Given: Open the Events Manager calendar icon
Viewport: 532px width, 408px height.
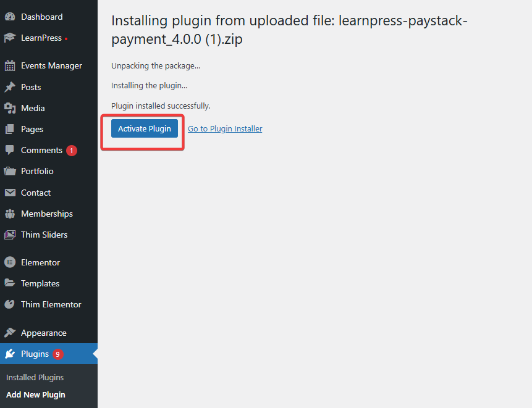Looking at the screenshot, I should click(10, 65).
